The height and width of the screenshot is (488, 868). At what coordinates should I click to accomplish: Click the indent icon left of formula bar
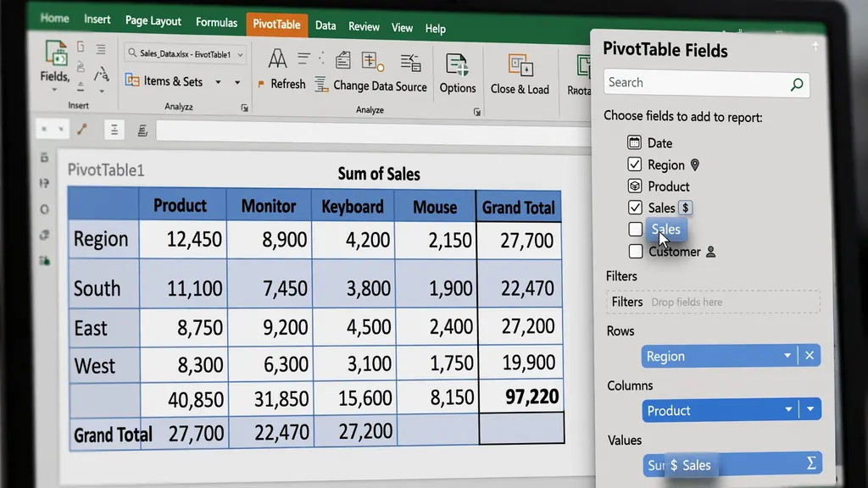[x=142, y=130]
